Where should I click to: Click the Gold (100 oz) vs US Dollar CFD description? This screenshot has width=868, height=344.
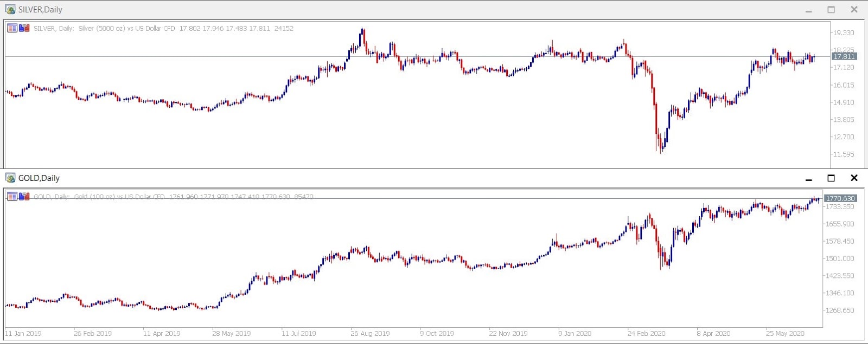coord(119,197)
